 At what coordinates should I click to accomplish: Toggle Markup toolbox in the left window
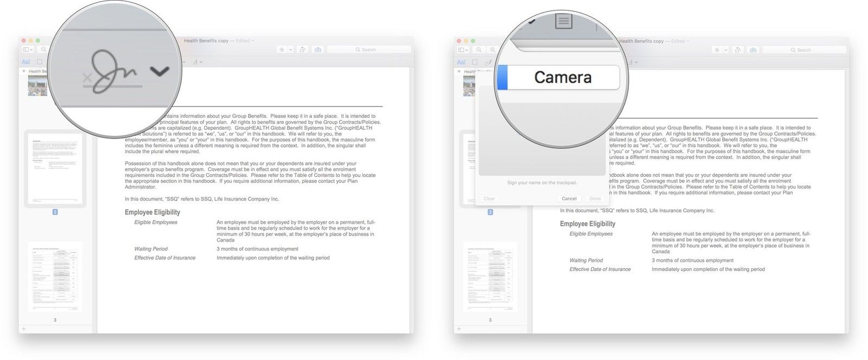[x=318, y=49]
